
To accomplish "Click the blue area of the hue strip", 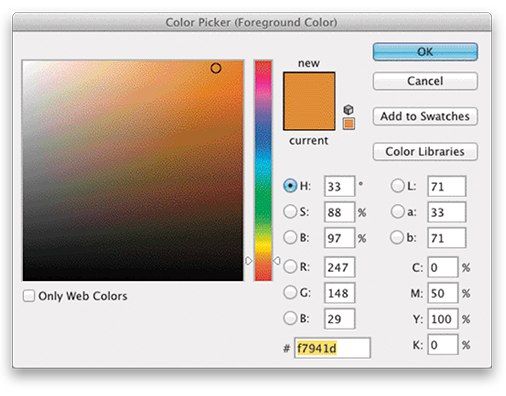I will point(263,133).
